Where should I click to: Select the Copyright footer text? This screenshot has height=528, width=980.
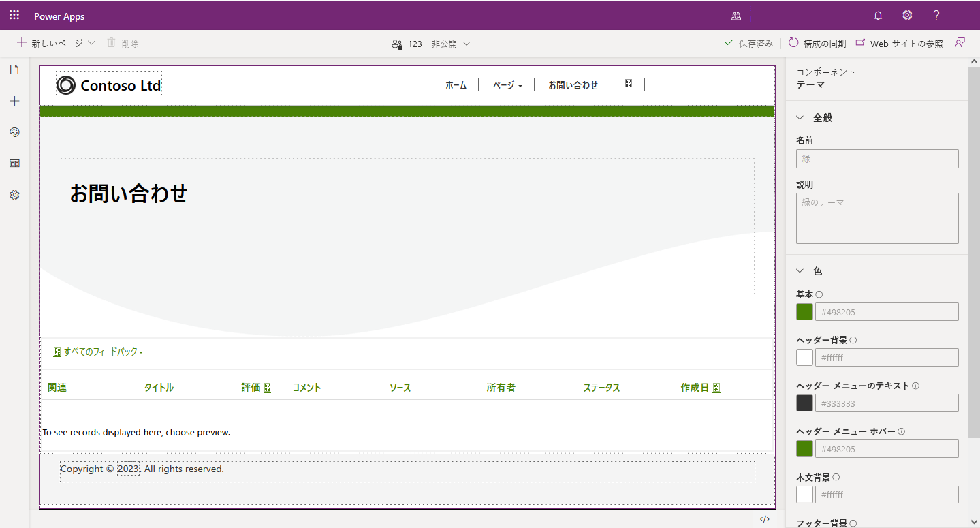click(142, 469)
